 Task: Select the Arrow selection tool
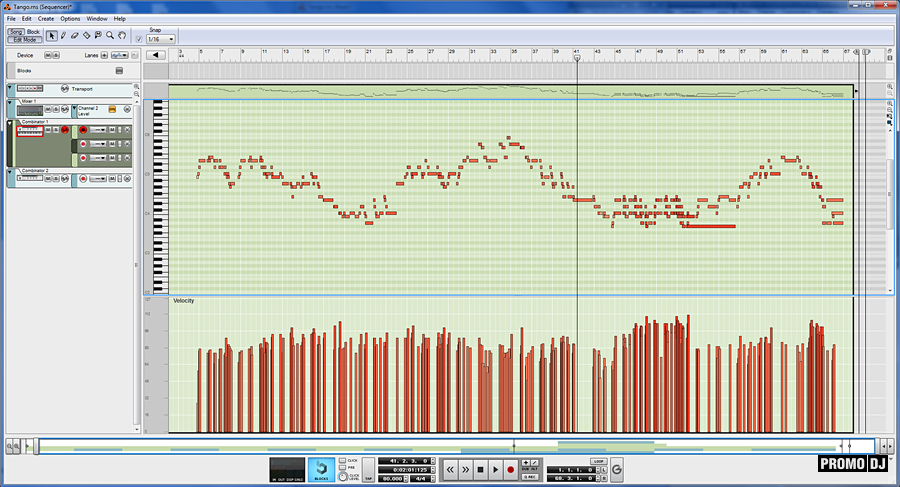tap(52, 36)
